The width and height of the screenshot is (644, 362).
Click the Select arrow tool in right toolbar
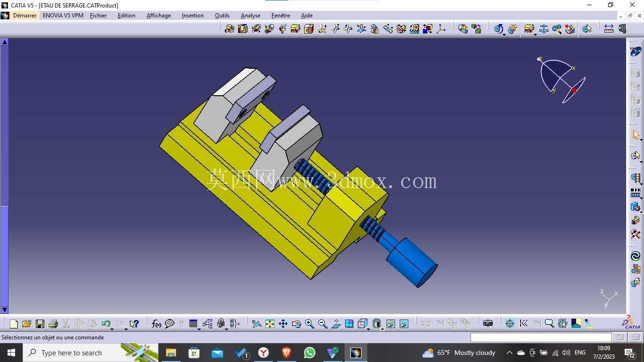[636, 135]
